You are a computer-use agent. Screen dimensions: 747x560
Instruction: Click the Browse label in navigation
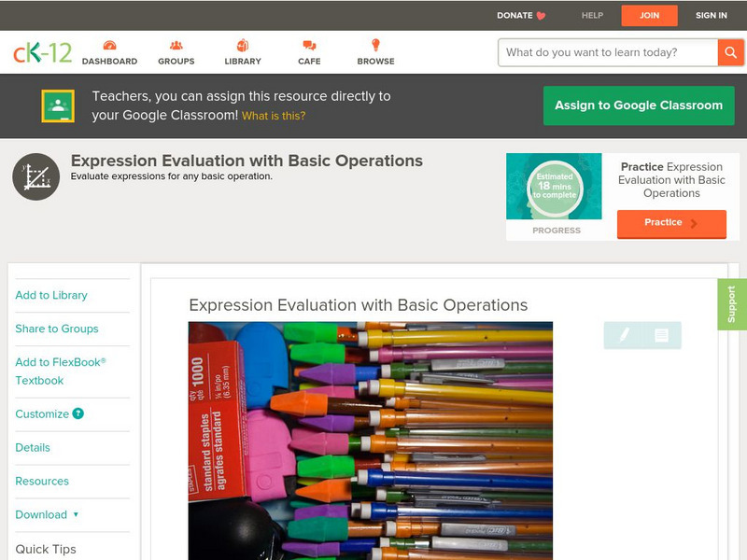point(376,62)
